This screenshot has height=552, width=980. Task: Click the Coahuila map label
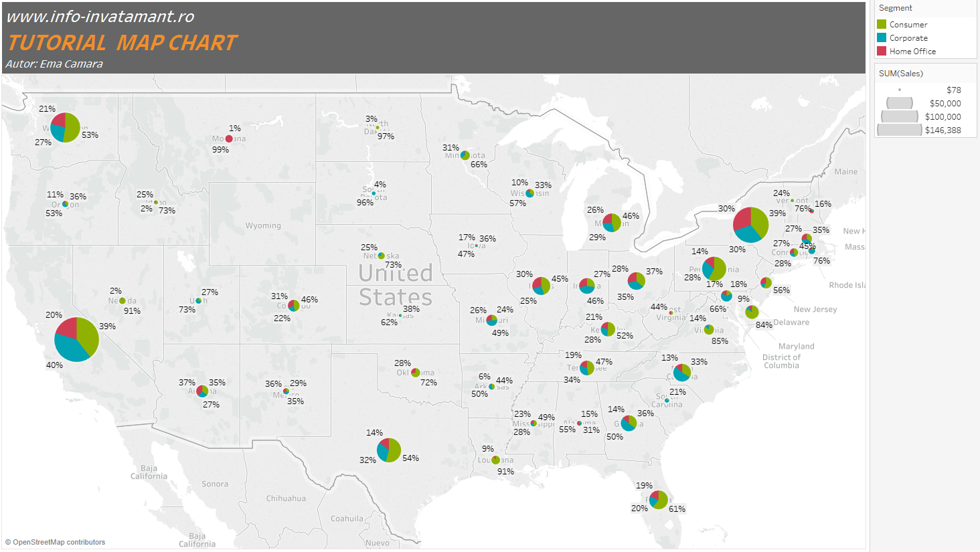coord(347,519)
